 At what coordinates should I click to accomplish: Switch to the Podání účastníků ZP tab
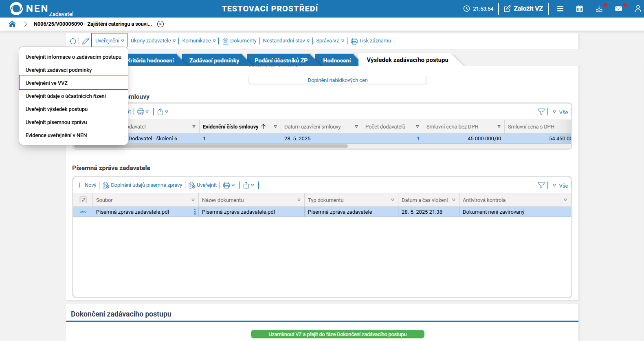(281, 60)
